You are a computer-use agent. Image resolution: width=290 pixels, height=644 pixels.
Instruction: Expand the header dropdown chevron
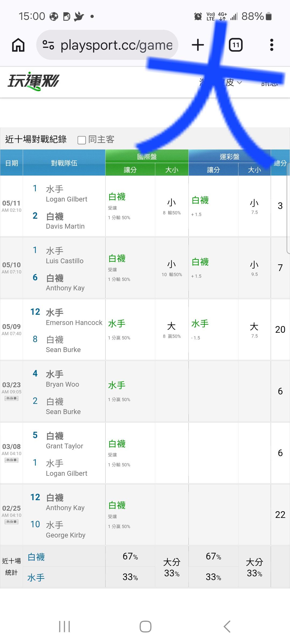pyautogui.click(x=240, y=82)
